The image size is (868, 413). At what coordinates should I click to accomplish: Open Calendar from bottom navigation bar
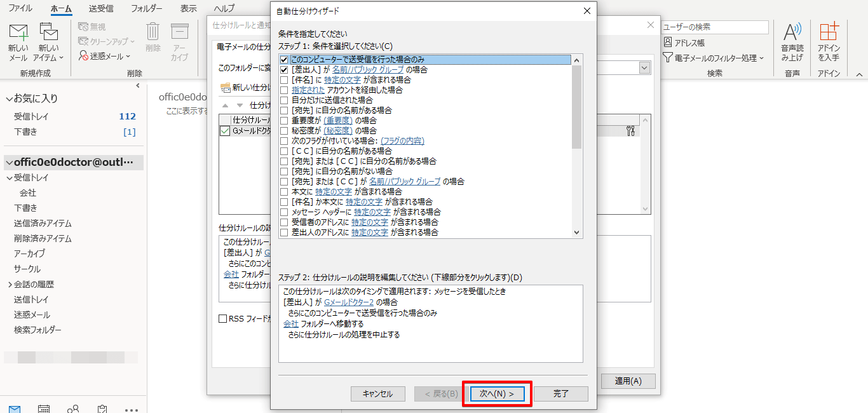[x=44, y=409]
